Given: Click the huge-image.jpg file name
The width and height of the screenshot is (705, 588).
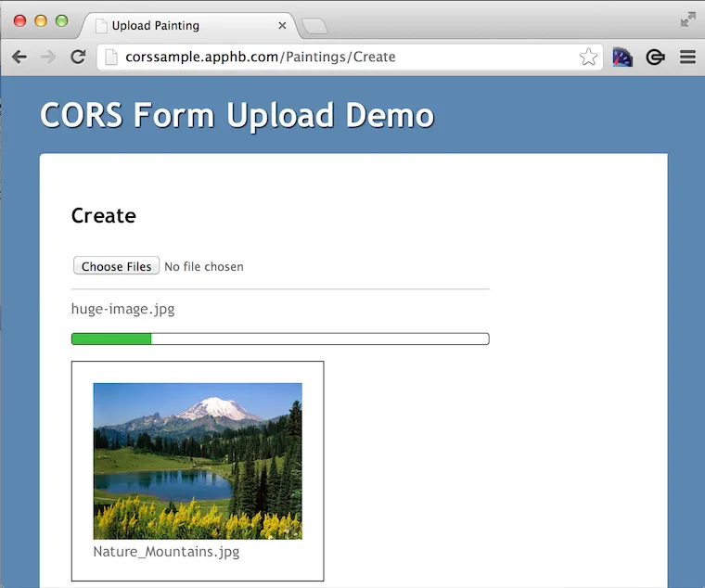Looking at the screenshot, I should pos(122,309).
